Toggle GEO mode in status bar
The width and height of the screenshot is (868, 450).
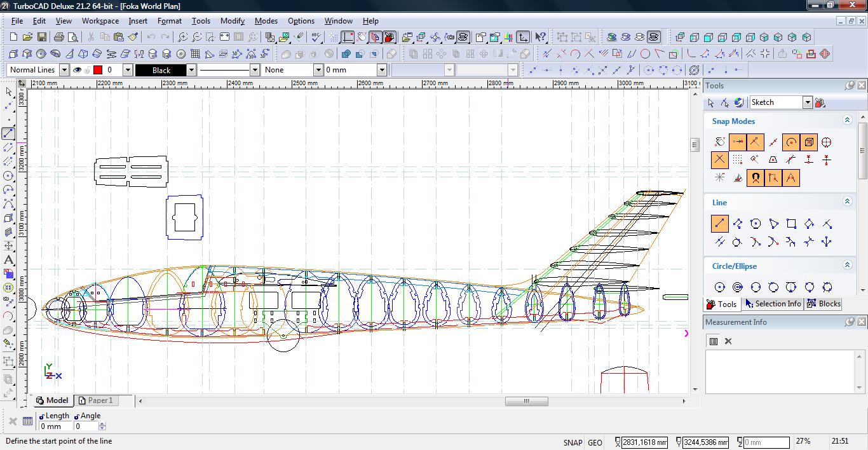[x=595, y=442]
